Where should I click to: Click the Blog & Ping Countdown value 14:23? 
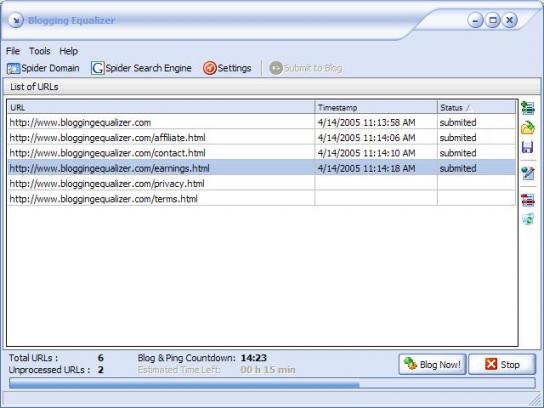point(254,358)
